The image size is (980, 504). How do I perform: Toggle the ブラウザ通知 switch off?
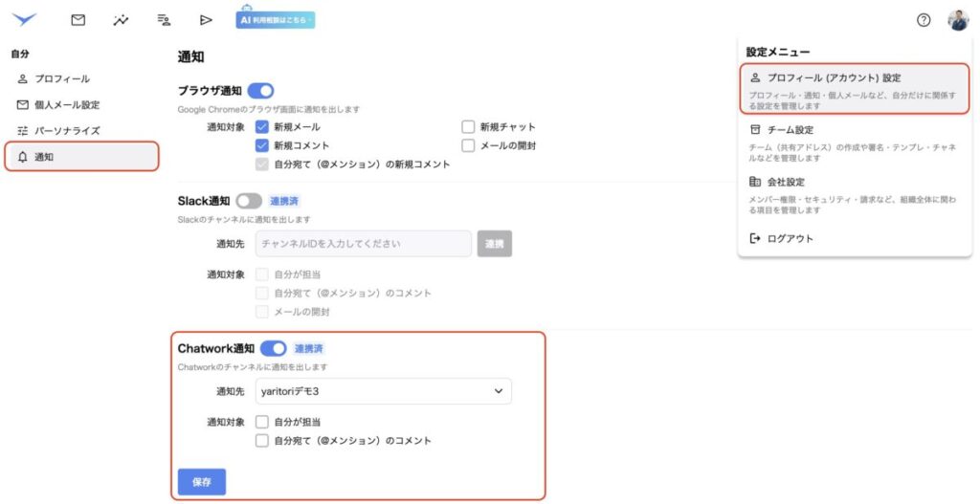[x=260, y=91]
